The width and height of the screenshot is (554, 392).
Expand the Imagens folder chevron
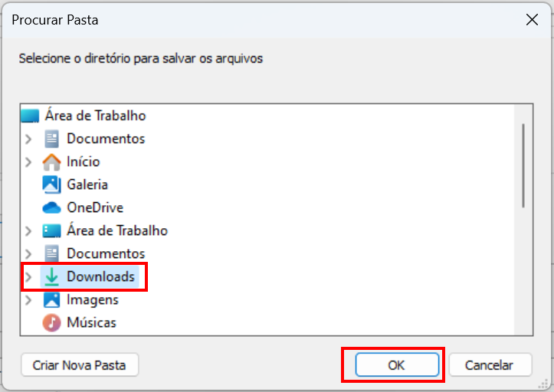click(28, 300)
